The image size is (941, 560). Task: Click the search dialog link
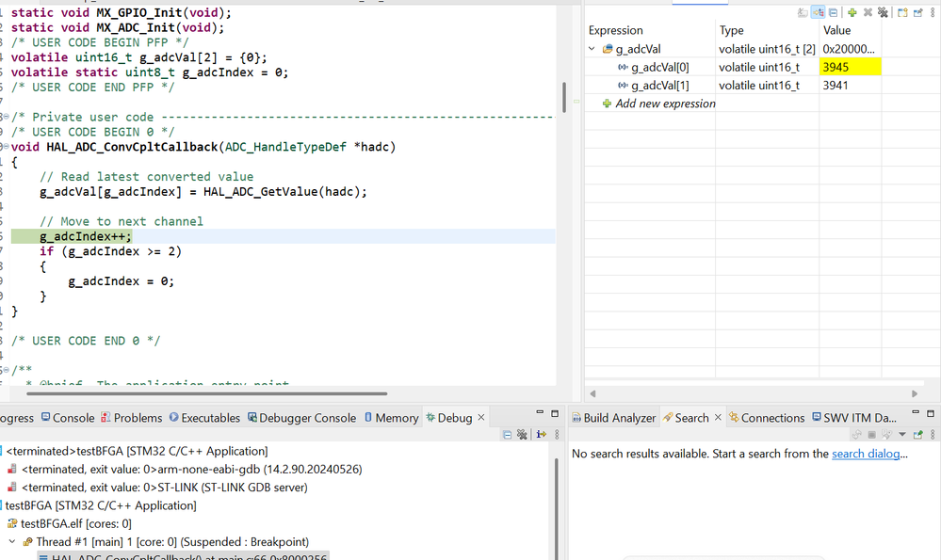[x=866, y=454]
